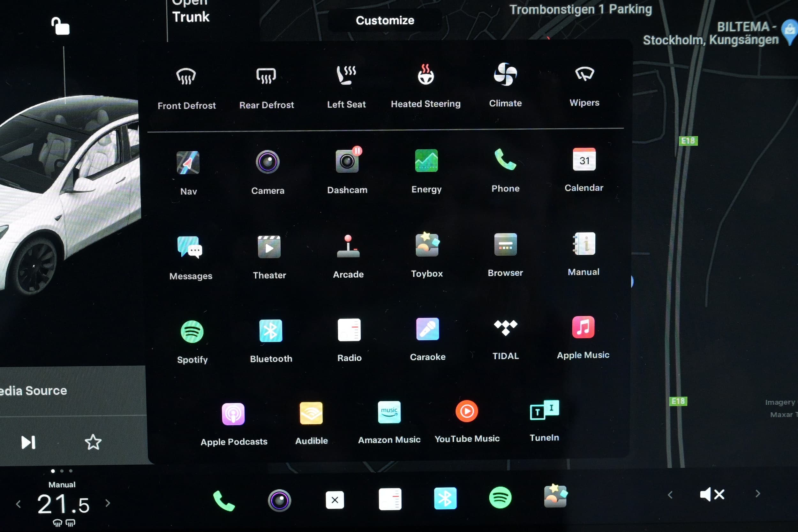
Task: Open the Arcade app icon
Action: [x=348, y=246]
